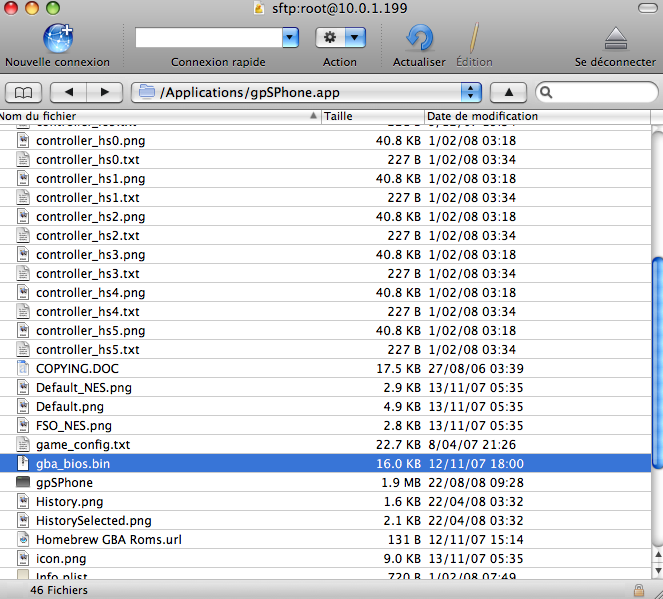663x599 pixels.
Task: Refresh listing with Actualiser icon
Action: click(419, 38)
